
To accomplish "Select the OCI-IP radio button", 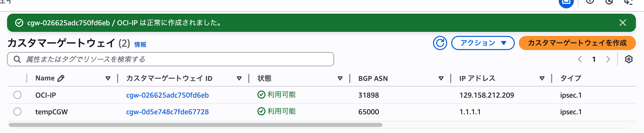I will [x=17, y=95].
